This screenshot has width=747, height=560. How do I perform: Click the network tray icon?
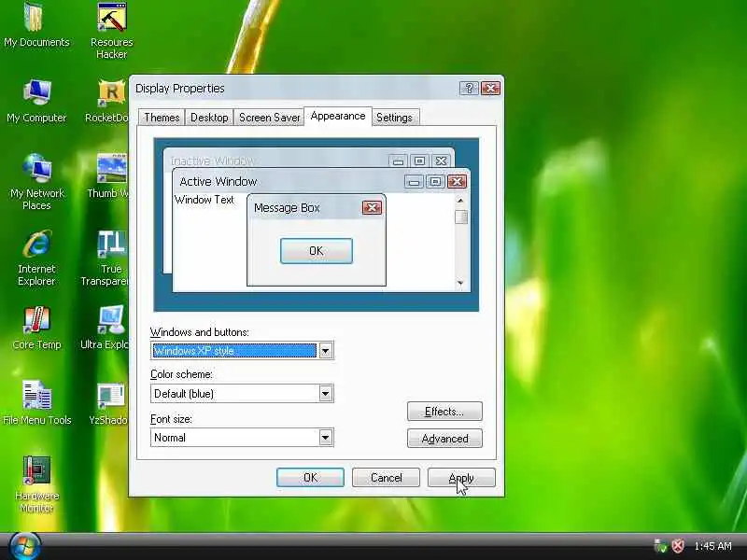tap(660, 546)
